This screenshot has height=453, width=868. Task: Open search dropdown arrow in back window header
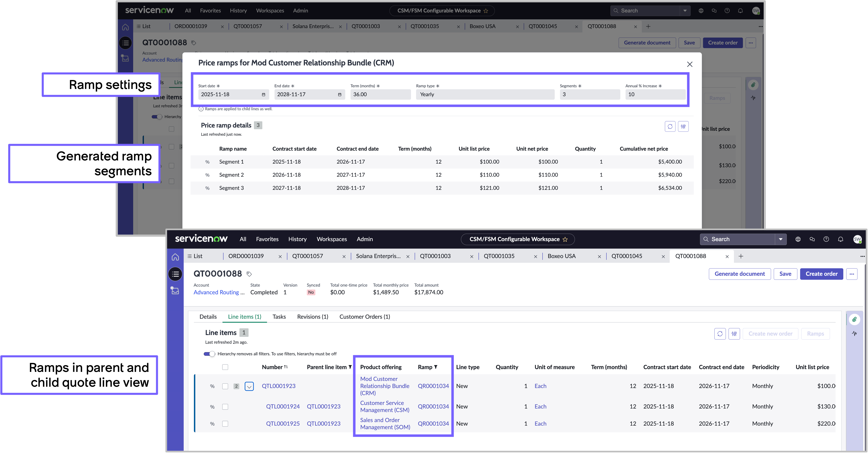pyautogui.click(x=685, y=11)
